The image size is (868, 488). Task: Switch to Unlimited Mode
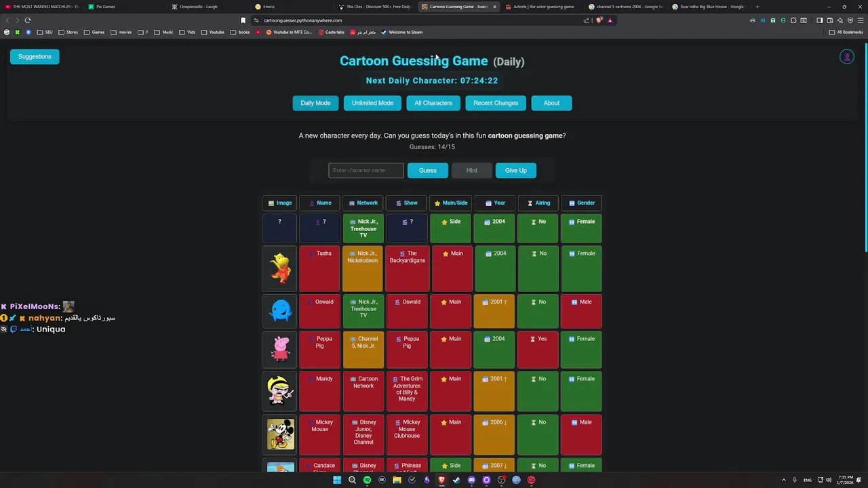372,103
